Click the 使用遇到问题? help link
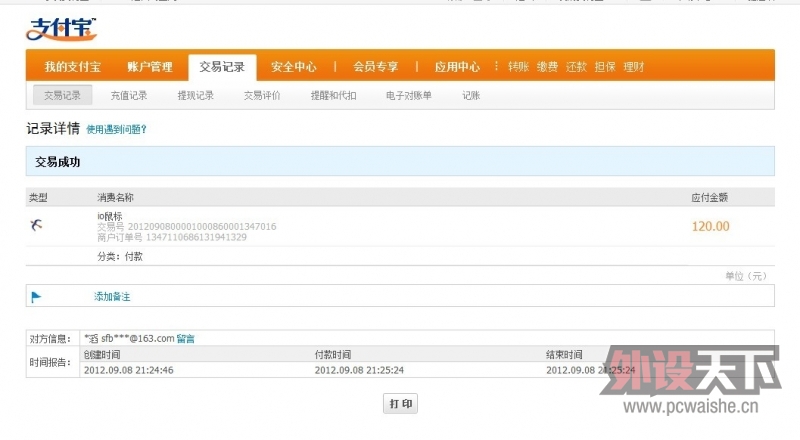This screenshot has width=800, height=440. click(x=116, y=130)
